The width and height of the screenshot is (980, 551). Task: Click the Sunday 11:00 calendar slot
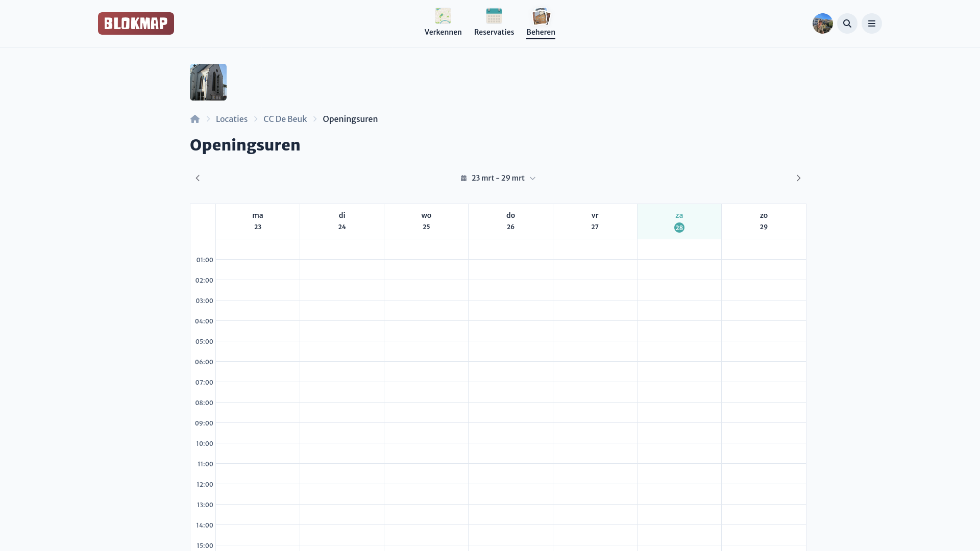tap(764, 474)
